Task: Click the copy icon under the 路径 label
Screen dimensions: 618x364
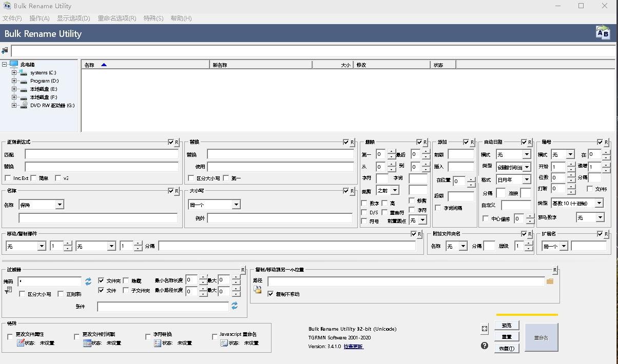Action: [258, 290]
